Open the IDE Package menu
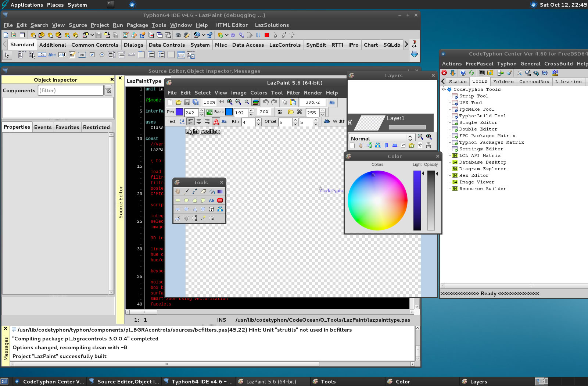 click(x=137, y=25)
